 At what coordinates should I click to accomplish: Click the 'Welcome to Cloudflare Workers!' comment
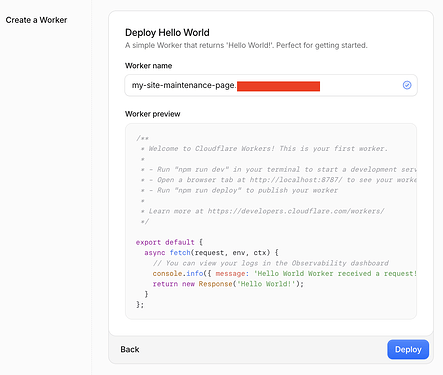point(264,148)
